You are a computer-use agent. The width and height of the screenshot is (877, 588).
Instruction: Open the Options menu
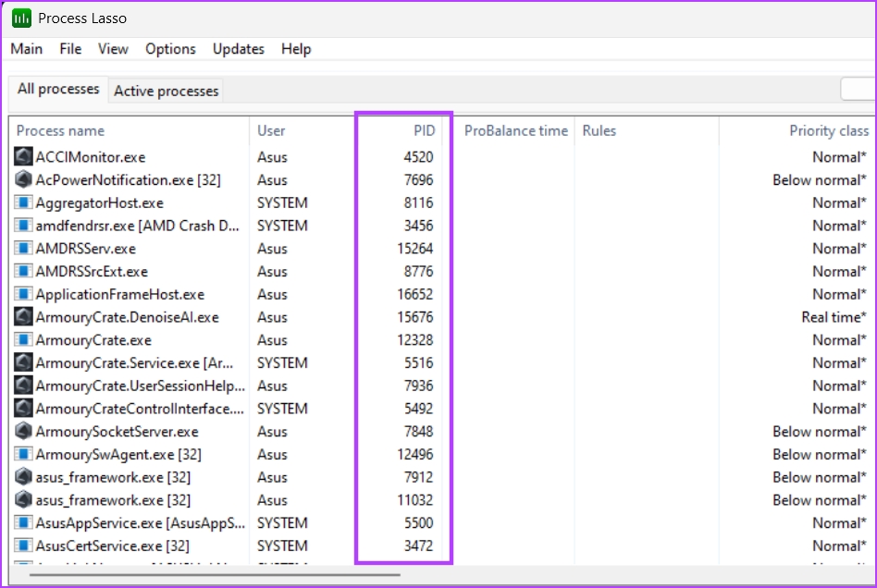(170, 49)
